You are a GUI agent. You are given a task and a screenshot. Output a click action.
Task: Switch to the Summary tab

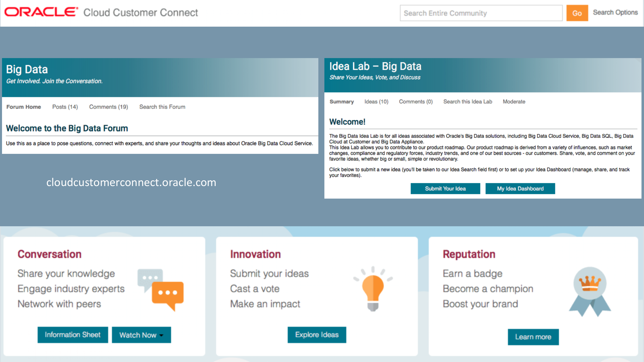click(342, 102)
